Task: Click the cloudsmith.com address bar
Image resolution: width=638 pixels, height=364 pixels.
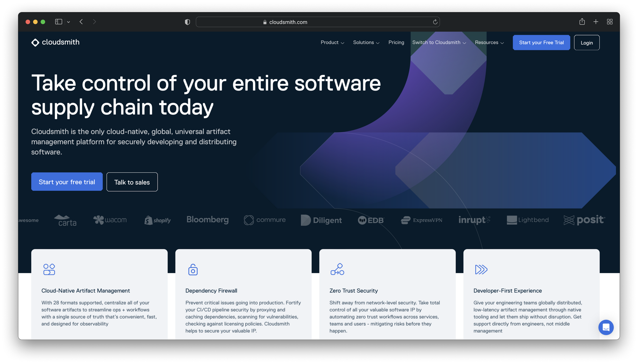Action: point(318,22)
